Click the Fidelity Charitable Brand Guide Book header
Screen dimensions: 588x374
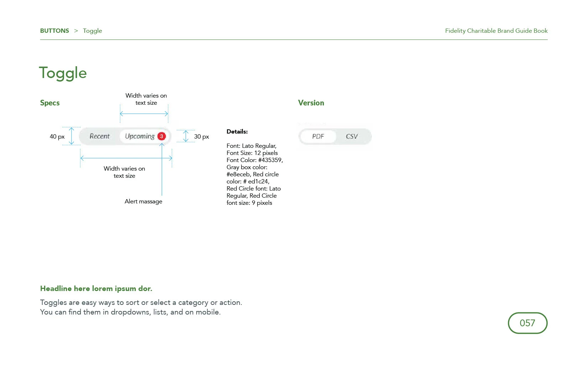pyautogui.click(x=496, y=31)
